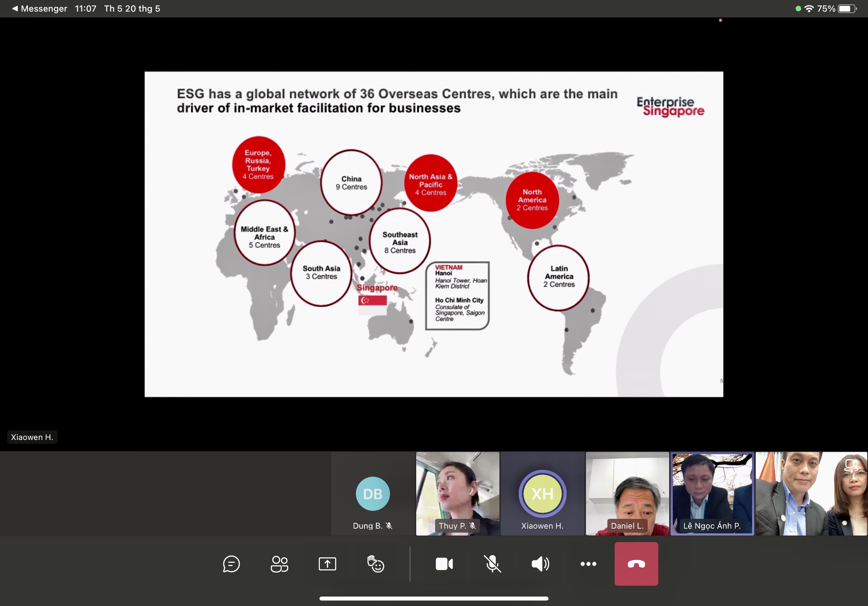Select Thuy P. video tile
The height and width of the screenshot is (606, 868).
457,493
